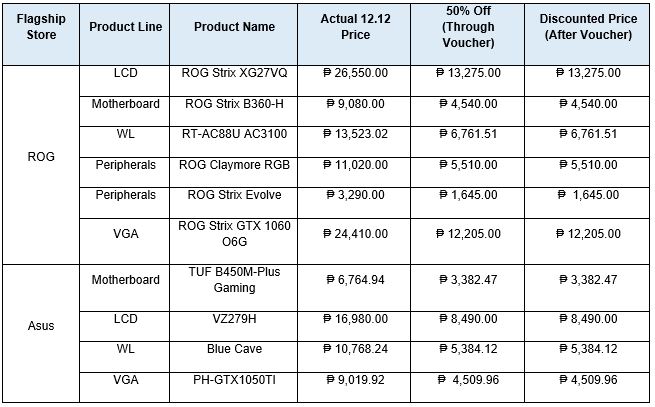Image resolution: width=655 pixels, height=407 pixels.
Task: Select the ROG Strix B360-H cell
Action: pyautogui.click(x=234, y=111)
